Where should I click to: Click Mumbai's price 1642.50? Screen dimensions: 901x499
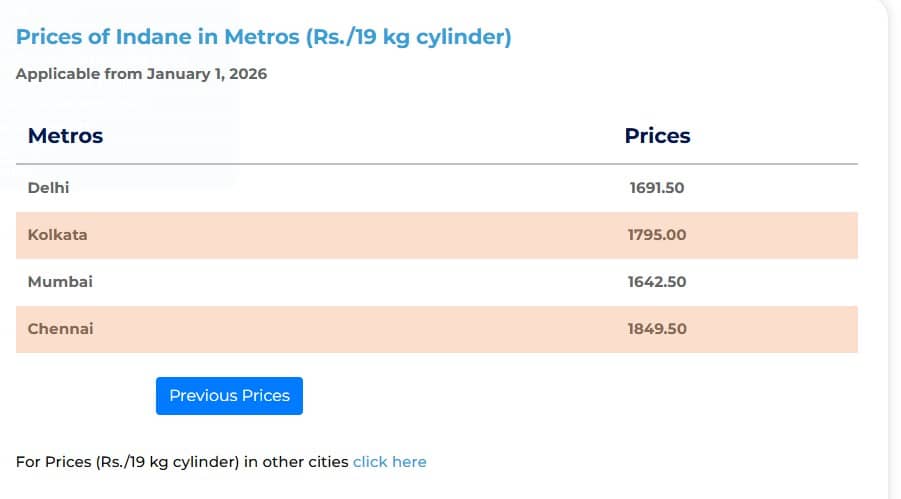click(657, 282)
